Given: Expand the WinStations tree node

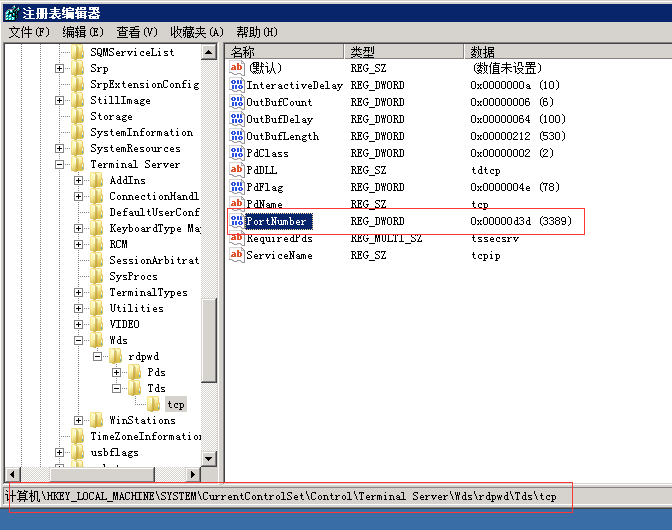Looking at the screenshot, I should [x=79, y=420].
